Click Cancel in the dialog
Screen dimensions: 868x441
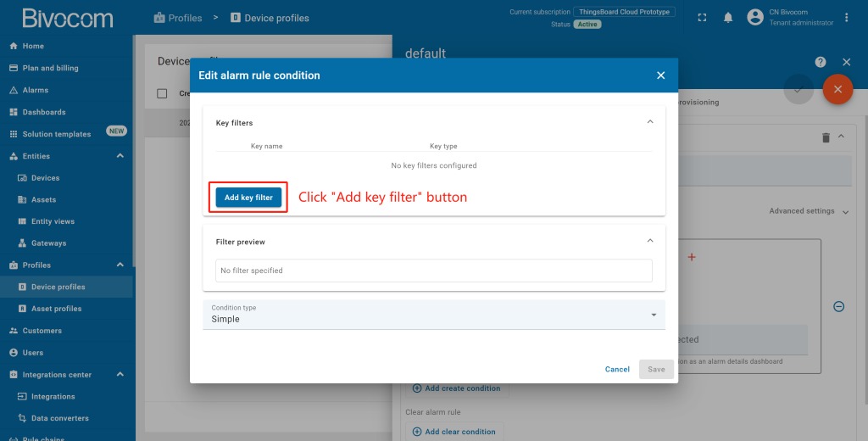(x=617, y=370)
